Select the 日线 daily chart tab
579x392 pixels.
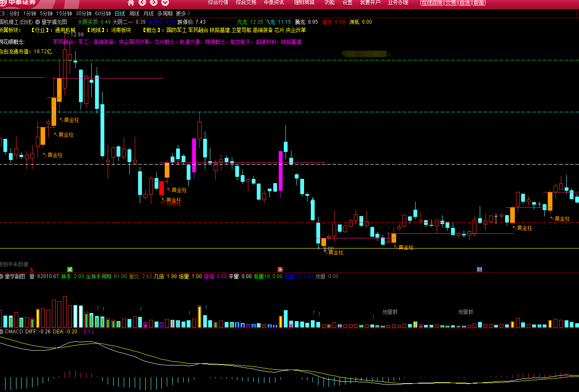(120, 14)
